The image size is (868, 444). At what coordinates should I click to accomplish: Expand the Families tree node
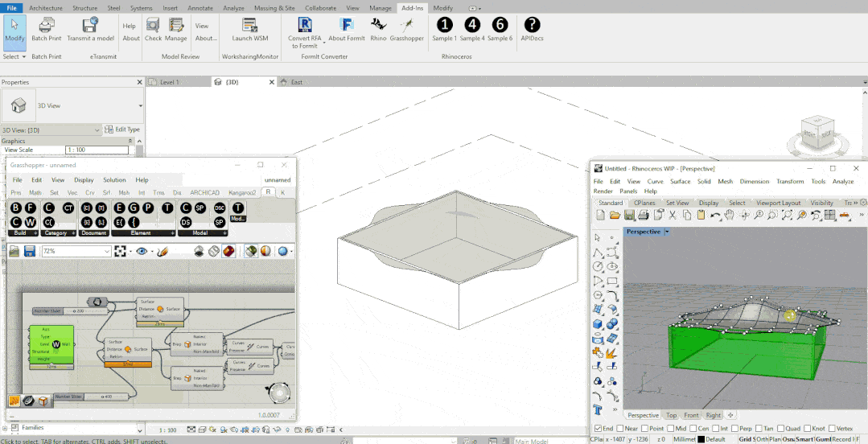(6, 428)
